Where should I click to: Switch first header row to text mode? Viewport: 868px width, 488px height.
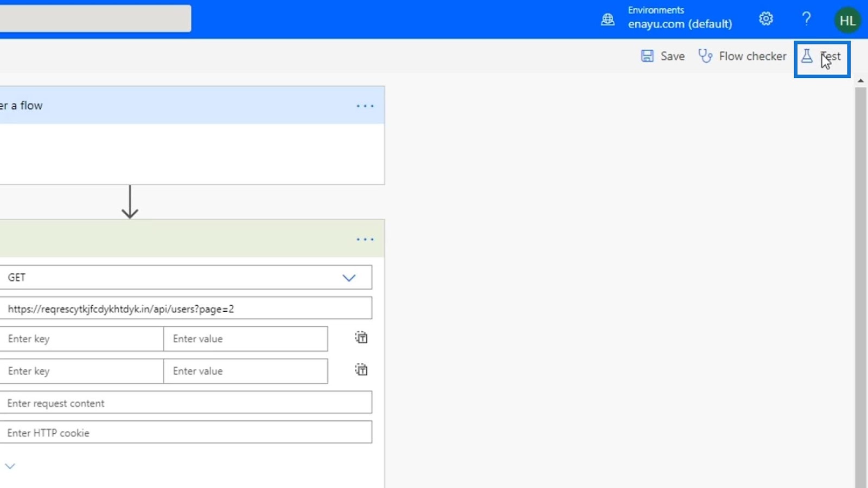[x=361, y=338]
